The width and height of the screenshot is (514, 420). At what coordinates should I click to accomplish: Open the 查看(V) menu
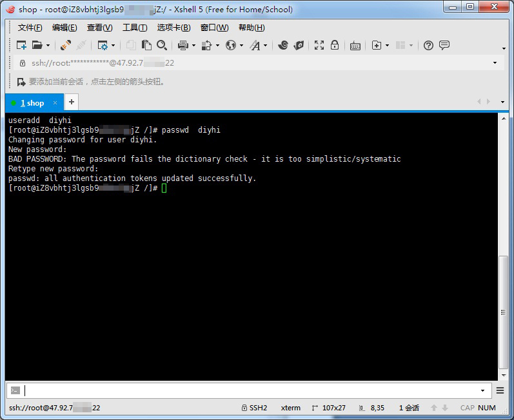[100, 28]
